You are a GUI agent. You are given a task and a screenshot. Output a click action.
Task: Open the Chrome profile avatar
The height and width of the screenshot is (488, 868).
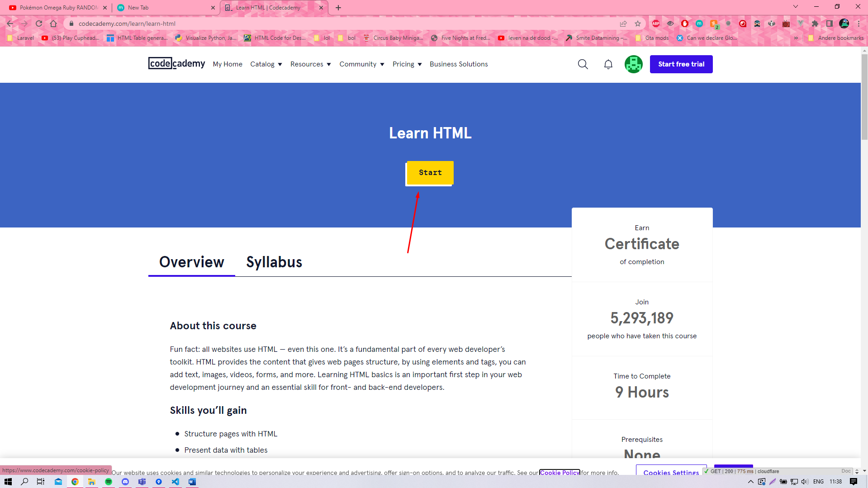844,24
